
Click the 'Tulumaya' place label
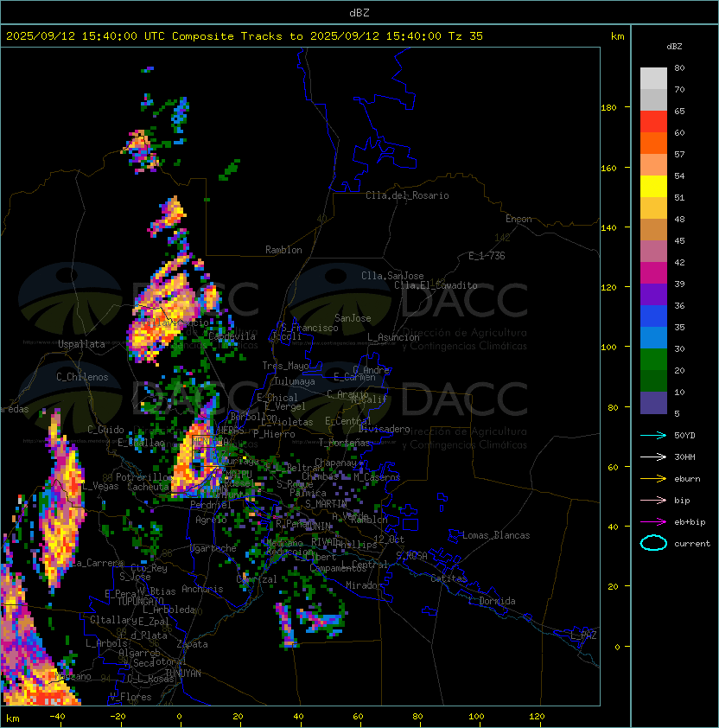295,381
